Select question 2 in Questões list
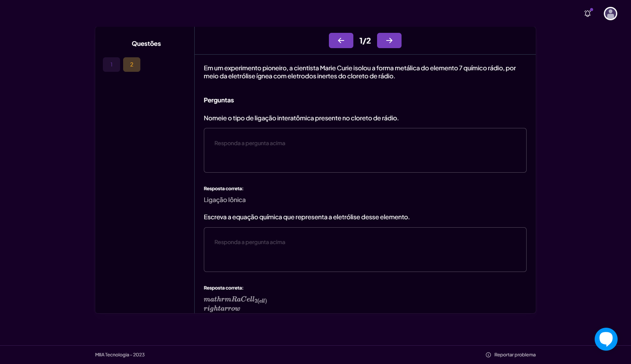This screenshot has width=631, height=364. tap(132, 65)
